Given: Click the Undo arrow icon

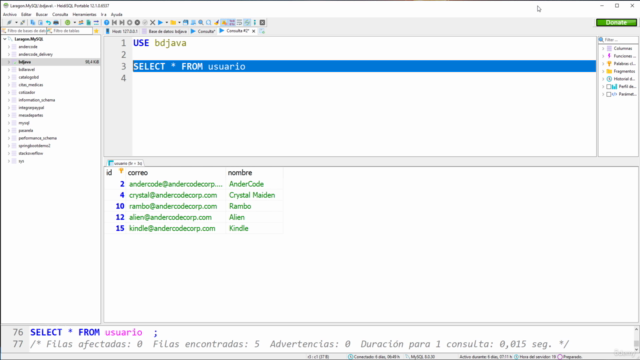Looking at the screenshot, I should (x=49, y=22).
